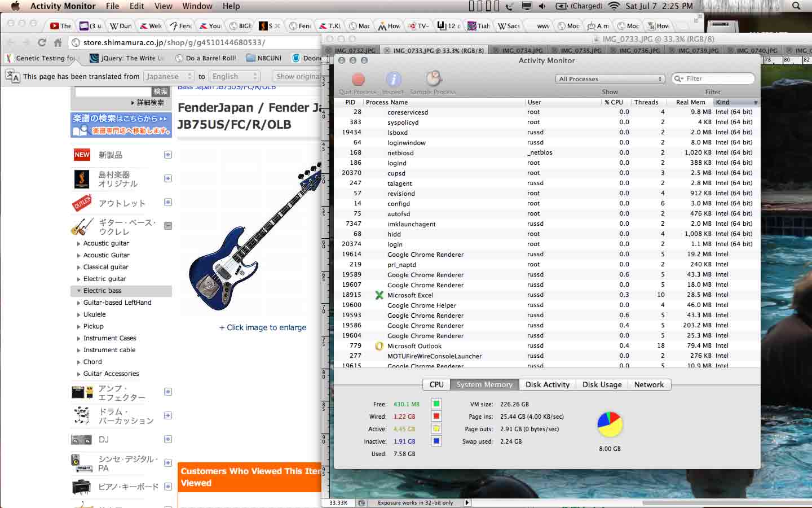Open the Japanese source language dropdown

pyautogui.click(x=169, y=76)
